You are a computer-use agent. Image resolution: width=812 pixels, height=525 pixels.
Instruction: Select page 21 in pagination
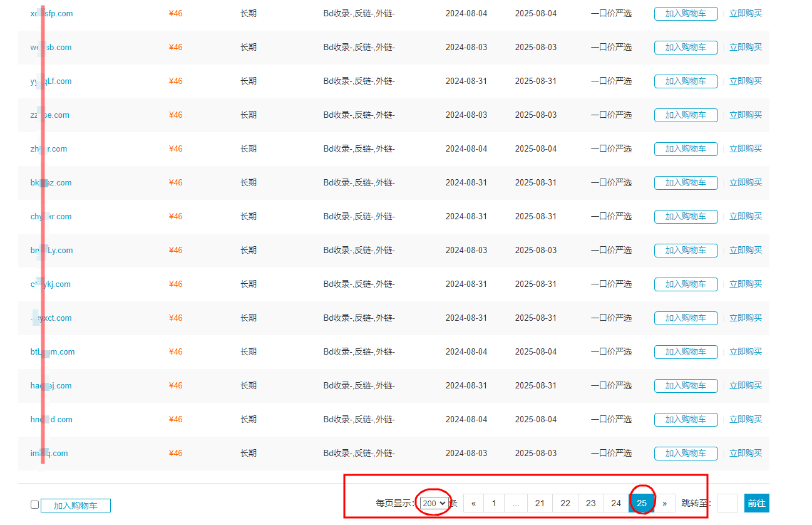pos(540,503)
